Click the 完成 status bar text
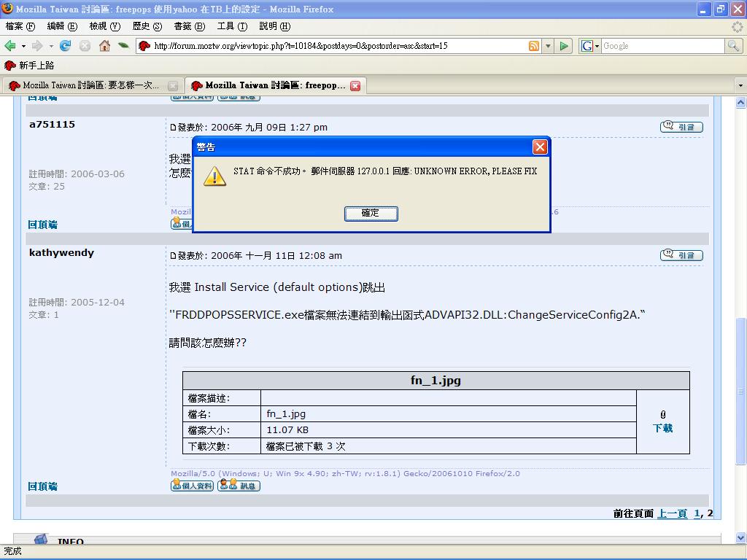 [x=12, y=551]
